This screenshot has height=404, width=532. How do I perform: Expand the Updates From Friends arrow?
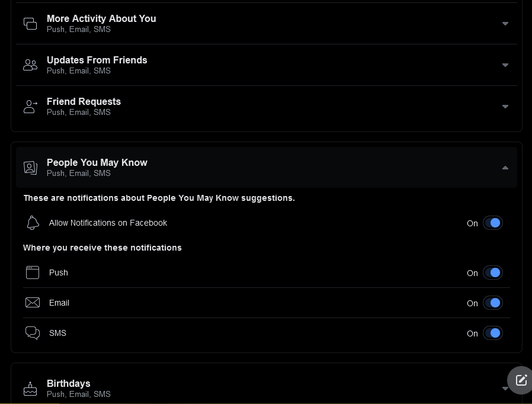pos(505,65)
